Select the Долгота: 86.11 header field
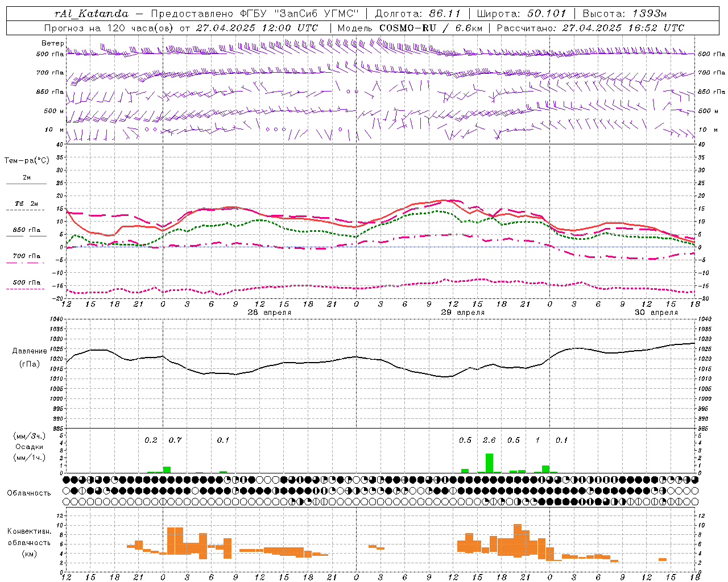 click(418, 14)
